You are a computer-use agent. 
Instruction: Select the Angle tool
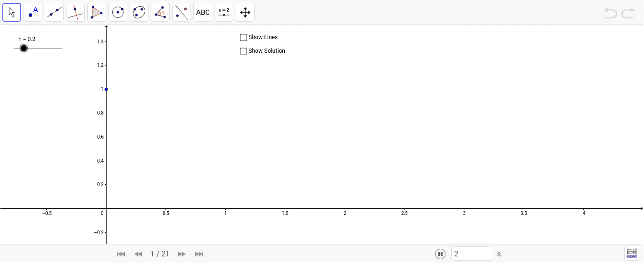pyautogui.click(x=160, y=12)
